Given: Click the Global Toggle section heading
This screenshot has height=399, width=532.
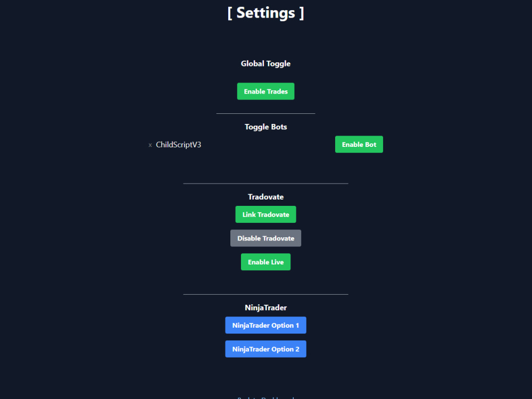Looking at the screenshot, I should point(265,63).
